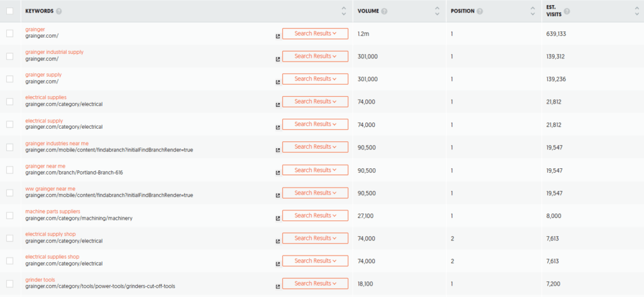Expand Search Results dropdown for 'grinder tools'
Screen dimensions: 644x297
coord(315,283)
